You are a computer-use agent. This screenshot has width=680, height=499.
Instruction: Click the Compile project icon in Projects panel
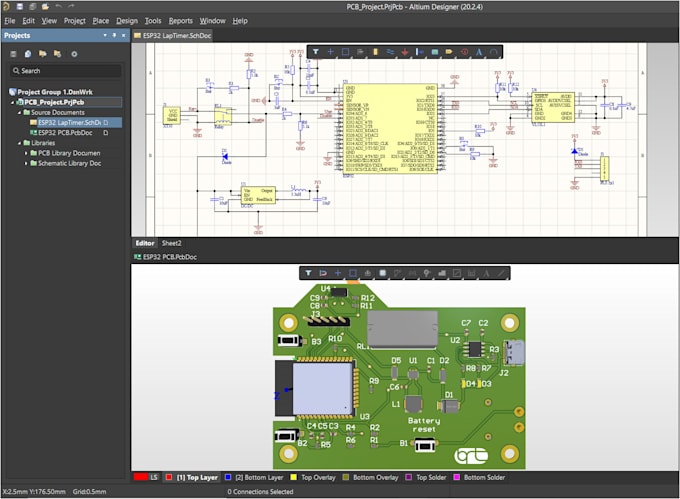pyautogui.click(x=28, y=54)
